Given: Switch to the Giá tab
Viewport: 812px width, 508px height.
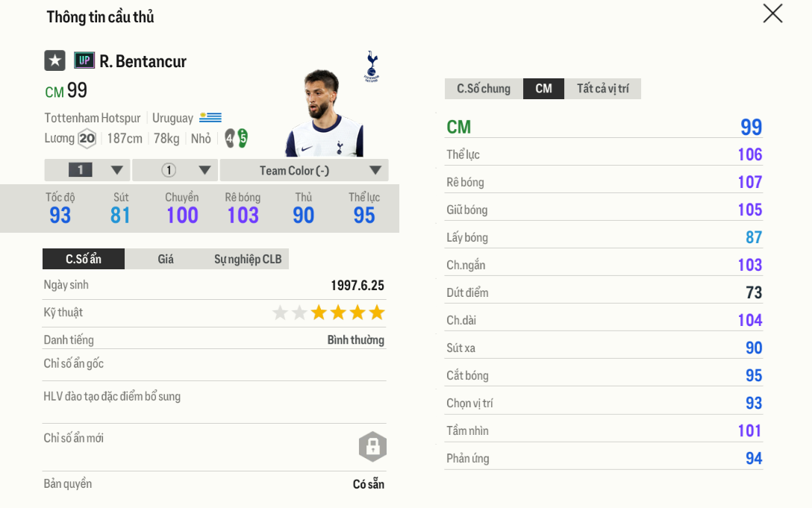Looking at the screenshot, I should [163, 259].
